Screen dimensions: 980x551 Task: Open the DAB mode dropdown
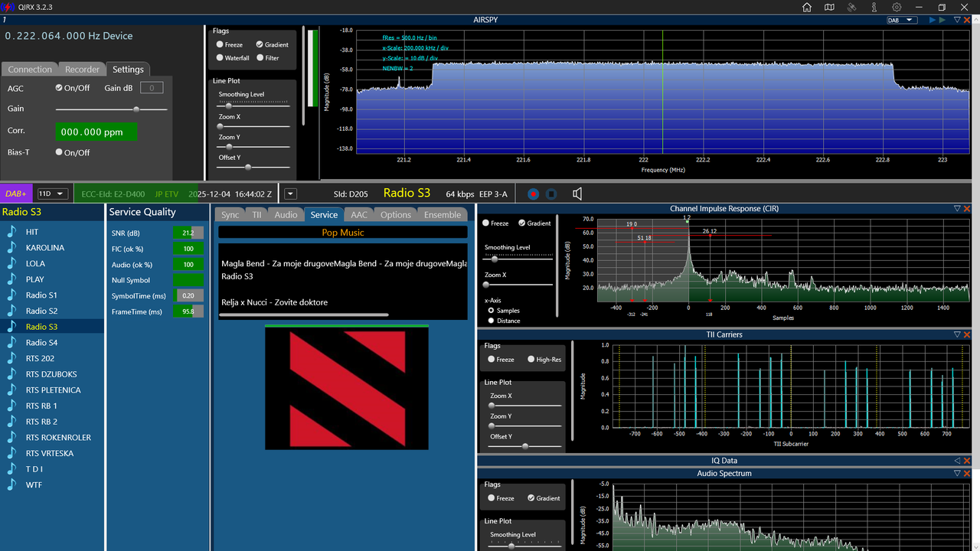(x=900, y=20)
